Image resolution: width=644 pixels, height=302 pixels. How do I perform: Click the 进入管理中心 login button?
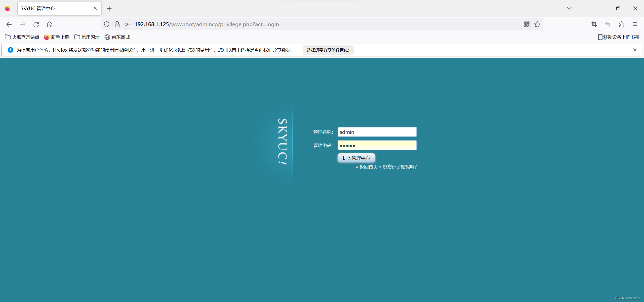356,158
